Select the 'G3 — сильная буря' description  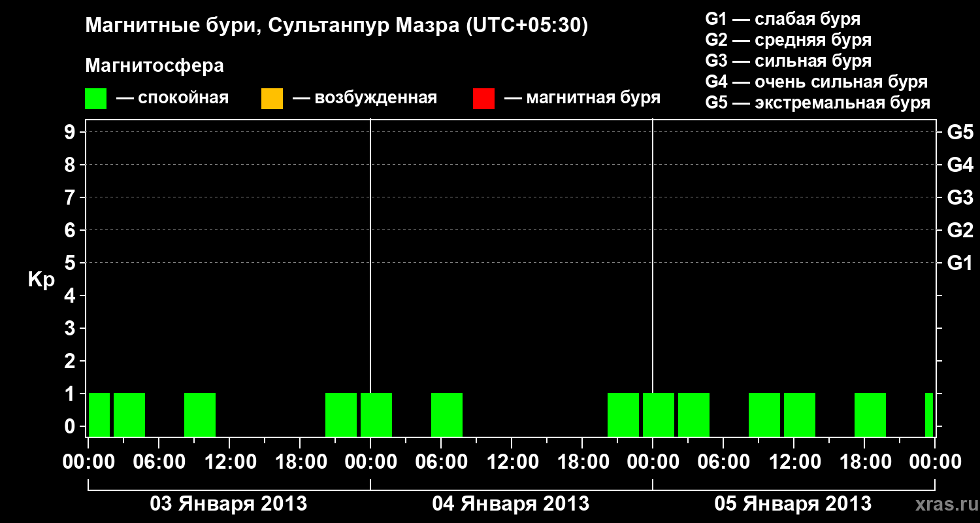coord(788,61)
